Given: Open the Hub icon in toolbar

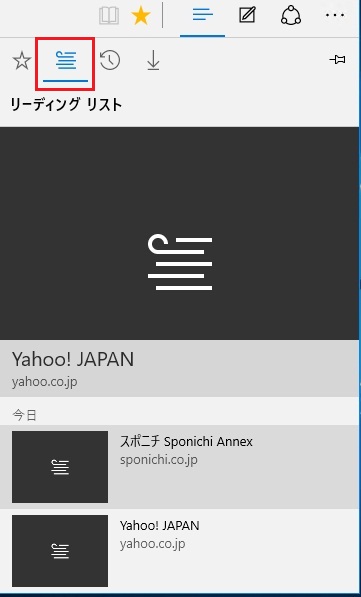Looking at the screenshot, I should [203, 16].
